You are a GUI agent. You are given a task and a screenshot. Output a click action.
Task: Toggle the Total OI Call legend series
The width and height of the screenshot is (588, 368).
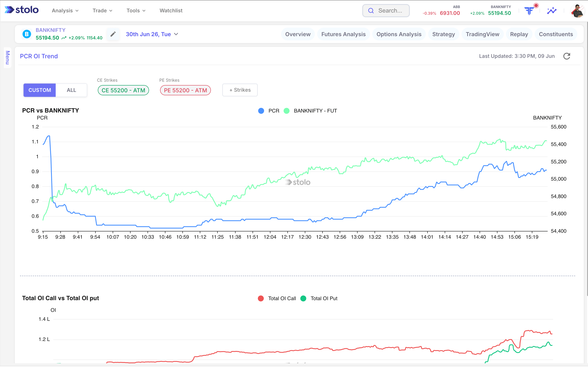[x=277, y=298]
